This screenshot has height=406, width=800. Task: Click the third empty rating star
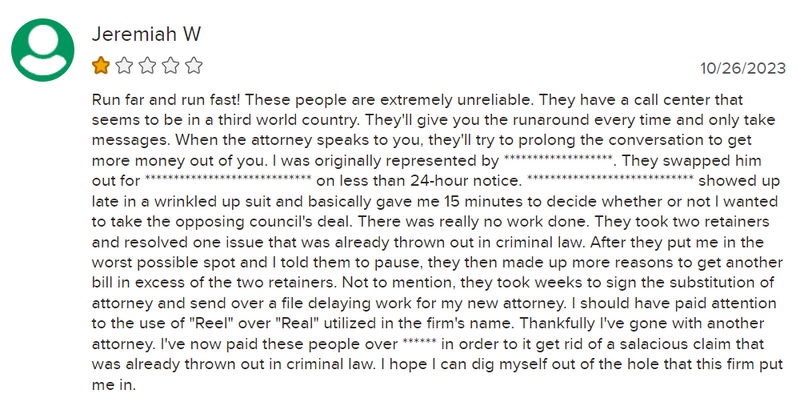pyautogui.click(x=147, y=66)
